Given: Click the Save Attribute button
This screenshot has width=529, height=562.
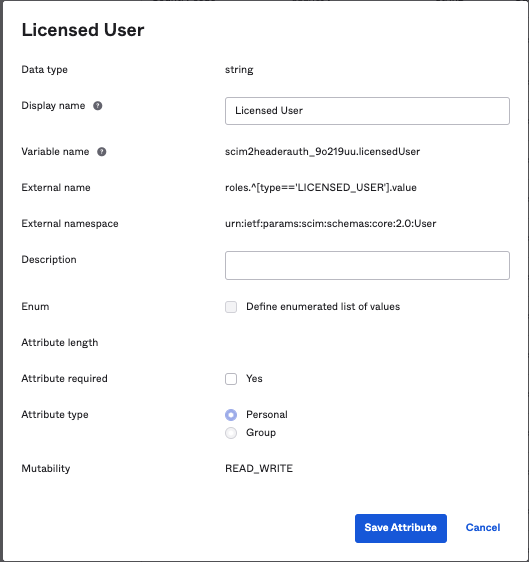Looking at the screenshot, I should 401,528.
